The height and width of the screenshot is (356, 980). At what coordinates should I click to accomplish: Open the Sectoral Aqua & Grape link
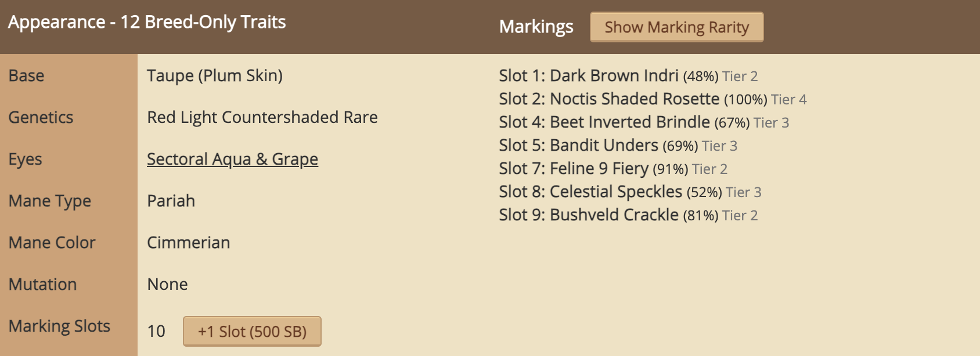(232, 159)
